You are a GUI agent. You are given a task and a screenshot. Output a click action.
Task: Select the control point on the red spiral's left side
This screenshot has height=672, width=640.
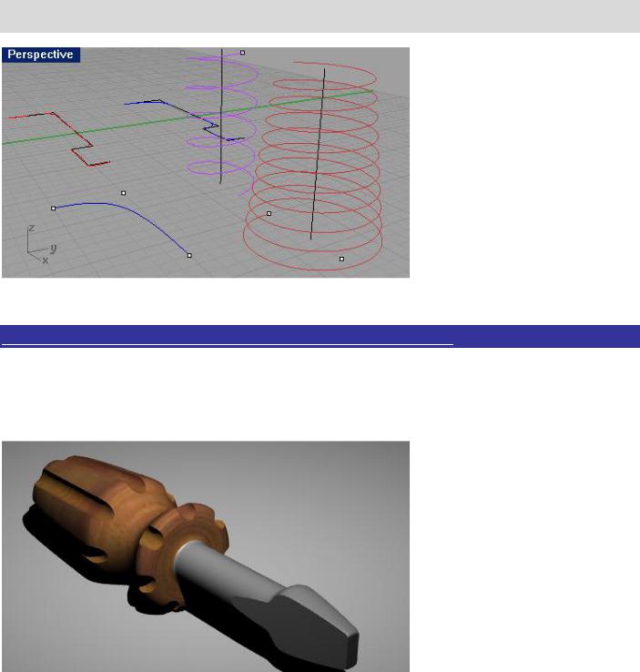[269, 213]
